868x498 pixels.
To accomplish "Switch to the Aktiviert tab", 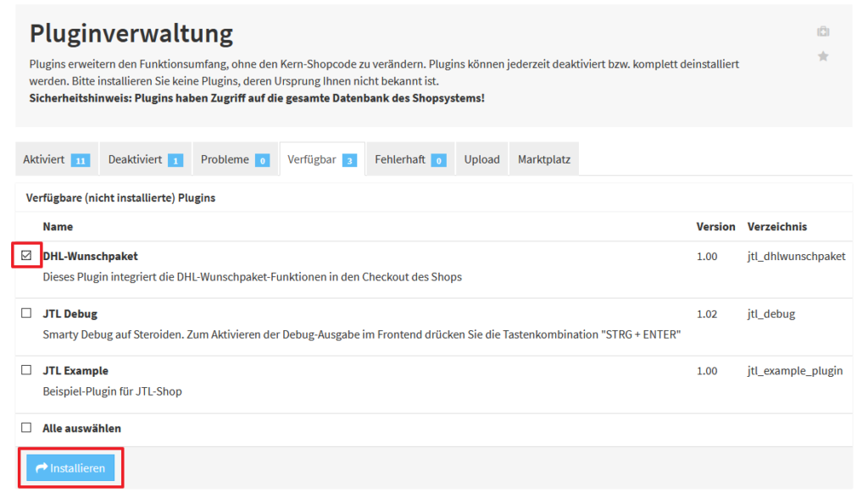I will click(57, 159).
